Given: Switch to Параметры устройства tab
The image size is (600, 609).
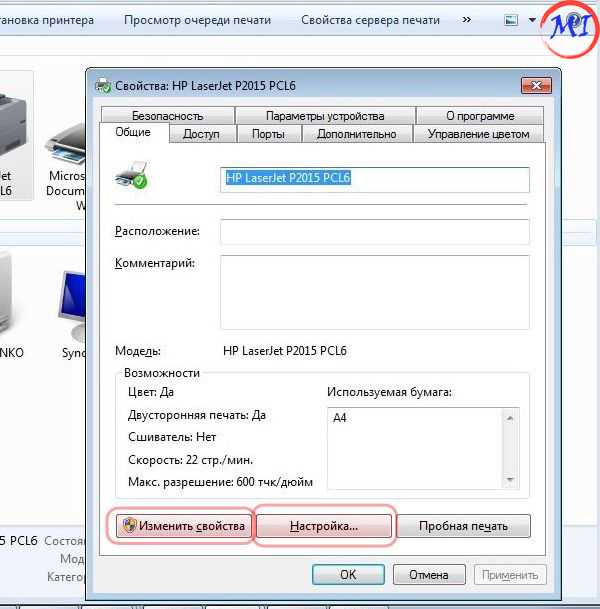Looking at the screenshot, I should 325,115.
